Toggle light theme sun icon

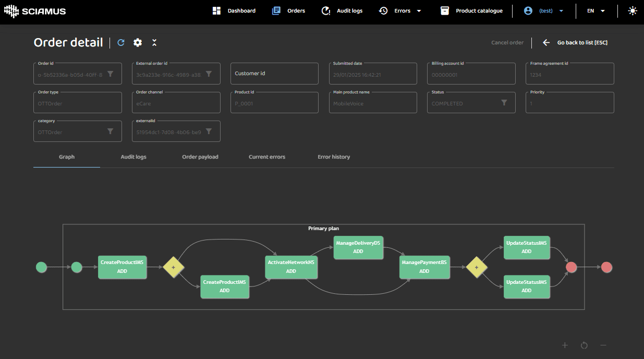coord(633,10)
